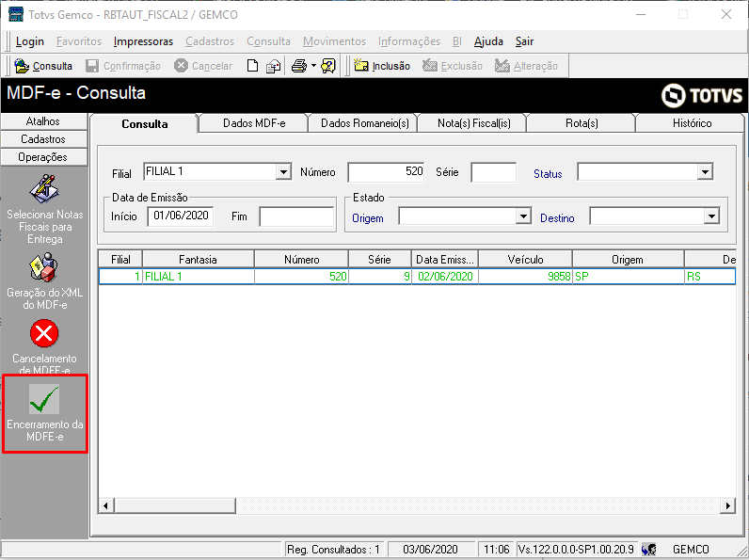Click the help question mark icon
This screenshot has height=560, width=749.
[x=328, y=66]
